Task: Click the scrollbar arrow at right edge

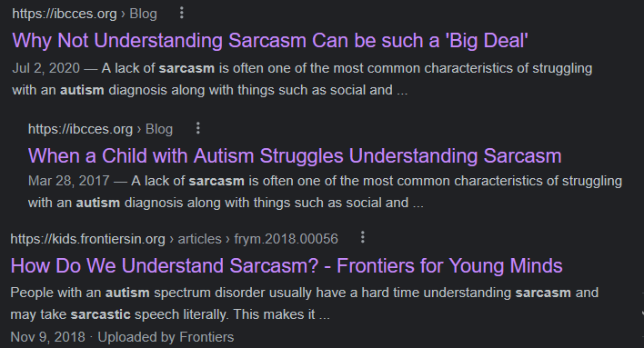Action: click(642, 314)
